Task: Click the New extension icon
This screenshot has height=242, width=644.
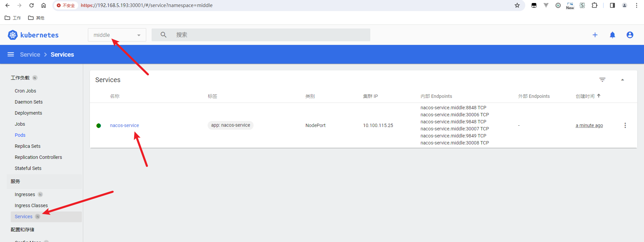Action: (x=570, y=5)
